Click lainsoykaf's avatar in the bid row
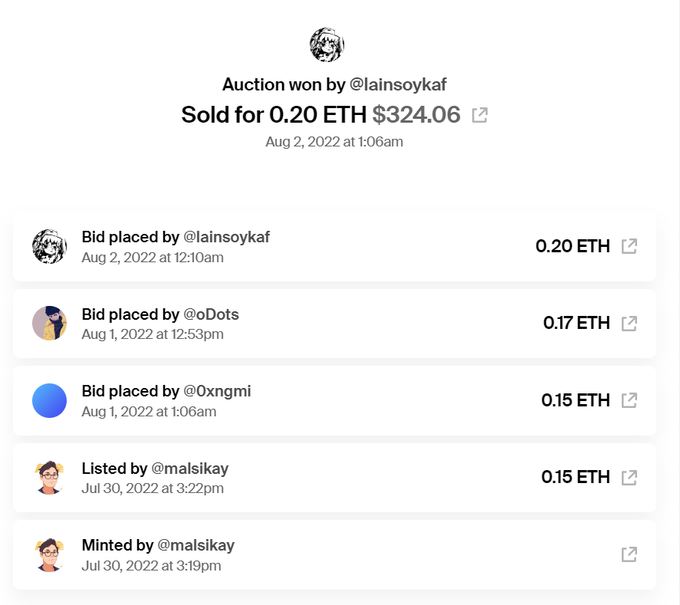680x605 pixels. [x=49, y=246]
